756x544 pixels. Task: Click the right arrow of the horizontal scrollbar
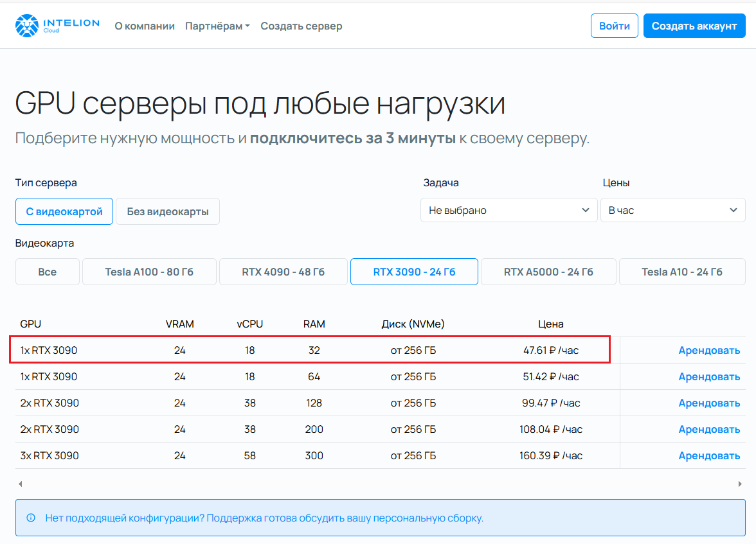(x=740, y=484)
